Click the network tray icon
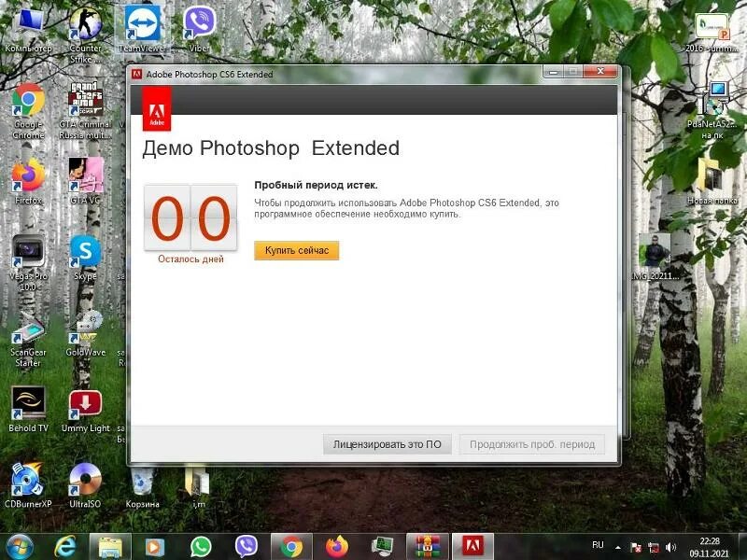Viewport: 747px width, 560px height. (x=653, y=548)
